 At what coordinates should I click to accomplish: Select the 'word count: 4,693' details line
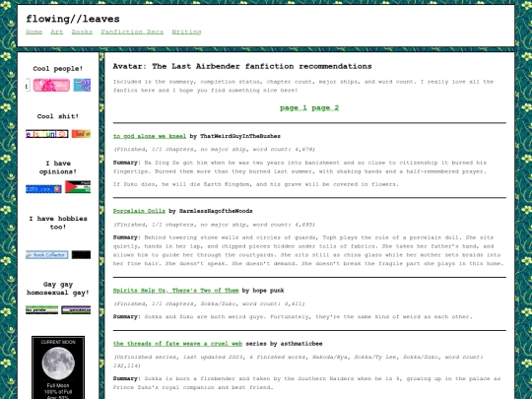coord(214,225)
